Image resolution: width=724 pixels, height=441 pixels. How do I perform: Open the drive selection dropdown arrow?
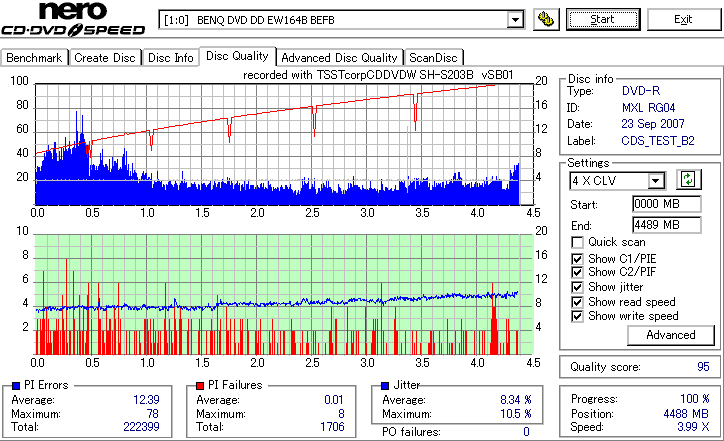tap(515, 20)
